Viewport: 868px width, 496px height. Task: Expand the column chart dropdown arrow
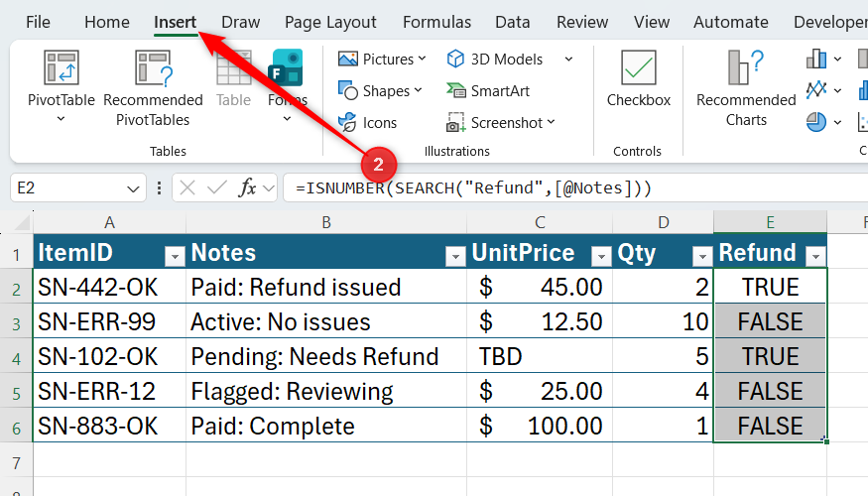(837, 59)
